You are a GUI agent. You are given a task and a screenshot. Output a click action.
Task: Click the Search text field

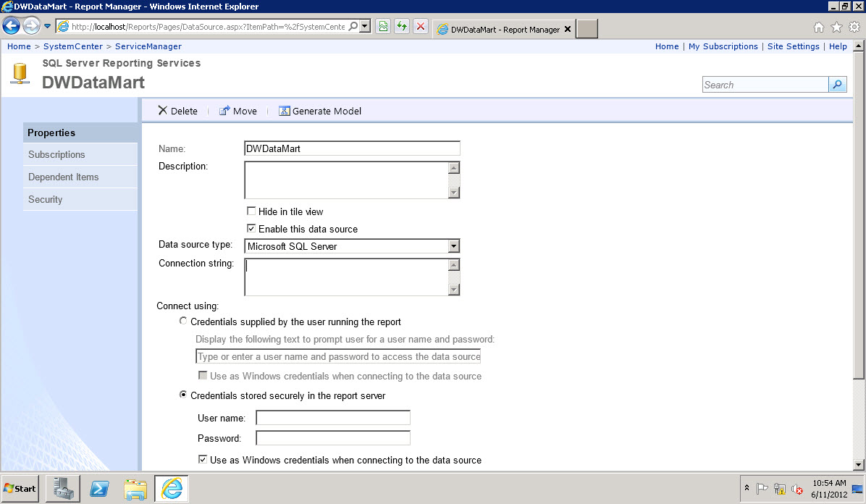[765, 85]
